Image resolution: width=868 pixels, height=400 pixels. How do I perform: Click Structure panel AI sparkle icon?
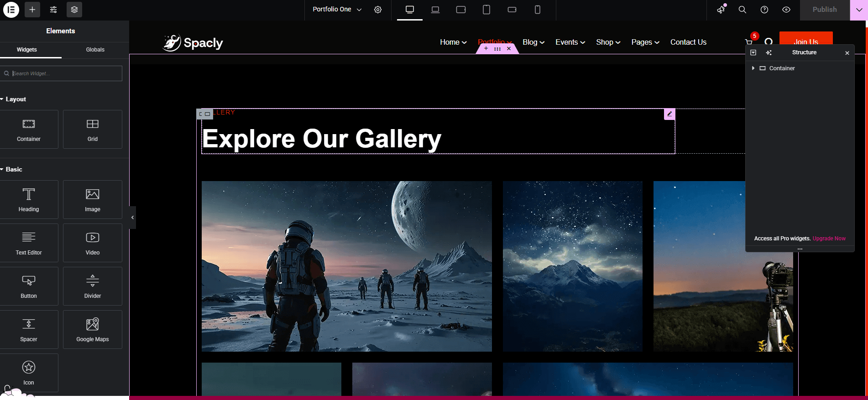pyautogui.click(x=769, y=52)
